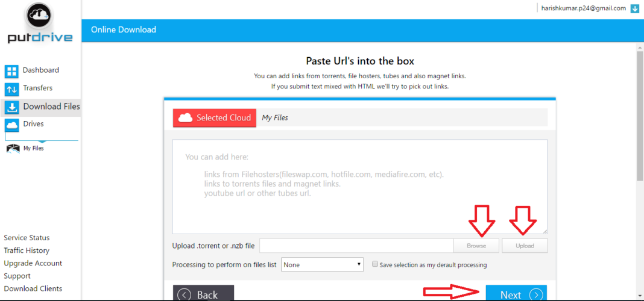Open Drives in the sidebar
This screenshot has width=644, height=301.
tap(33, 124)
